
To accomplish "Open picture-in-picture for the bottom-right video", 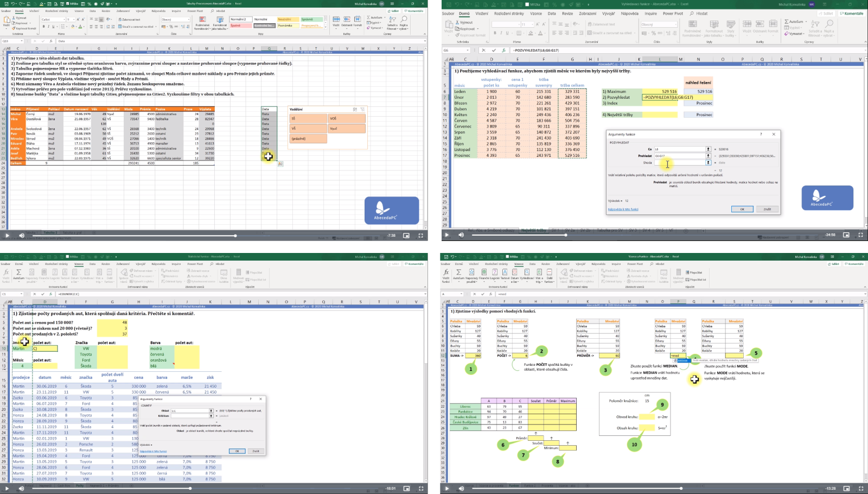I will (x=846, y=489).
